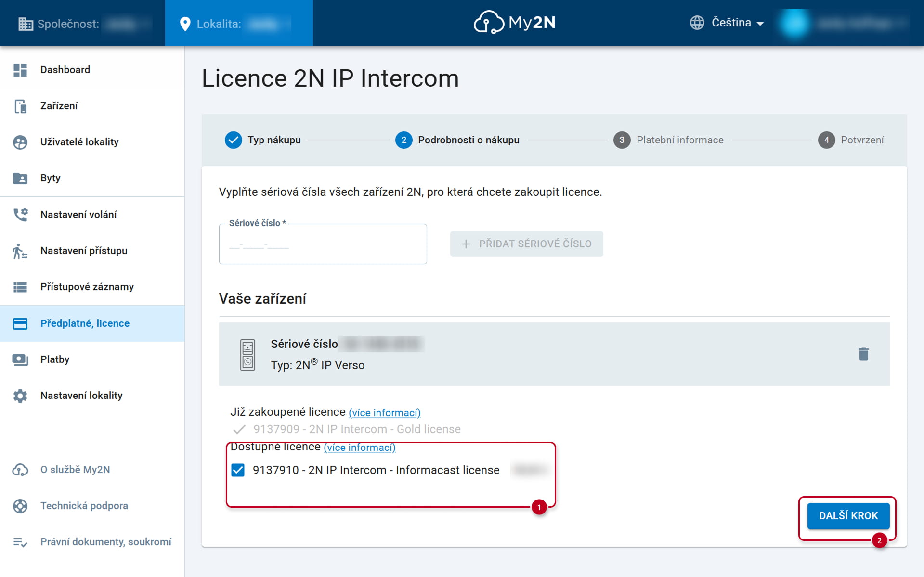Open the O službě My2N cloud icon

point(20,470)
